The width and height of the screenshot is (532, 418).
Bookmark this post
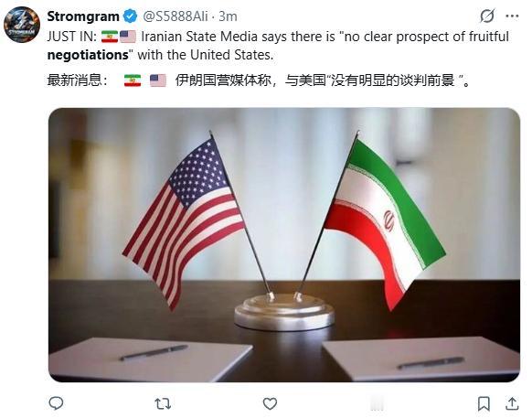[484, 403]
